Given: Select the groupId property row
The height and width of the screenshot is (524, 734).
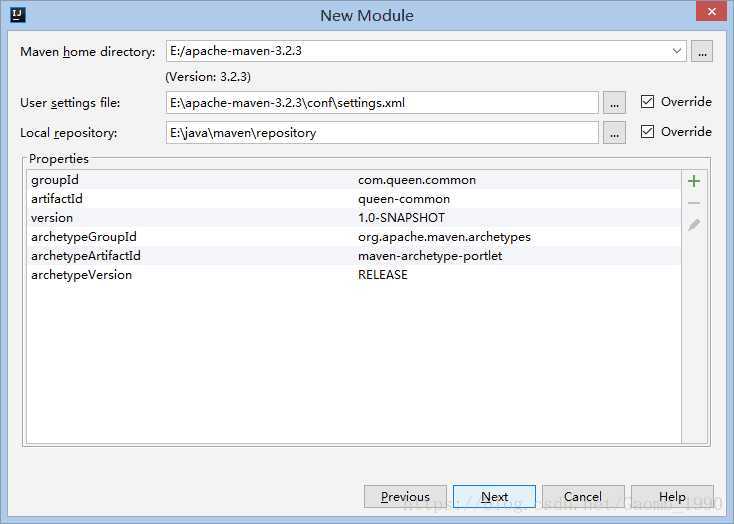Looking at the screenshot, I should [353, 180].
